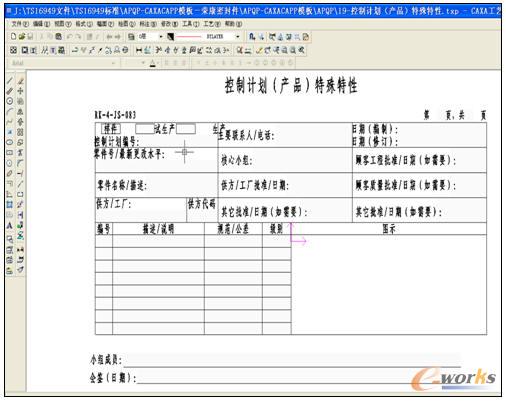The width and height of the screenshot is (506, 401).
Task: Check the 样件 box in the form
Action: (111, 128)
